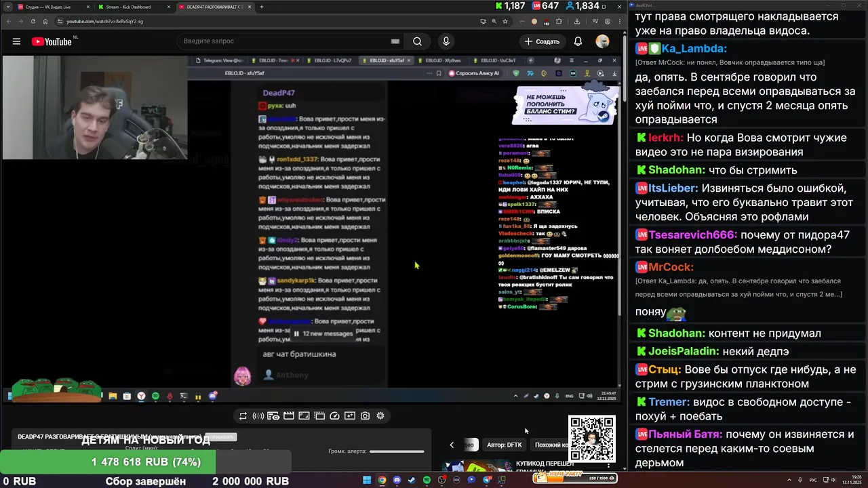This screenshot has width=868, height=488.
Task: Open a new browser tab with plus
Action: pos(262,7)
